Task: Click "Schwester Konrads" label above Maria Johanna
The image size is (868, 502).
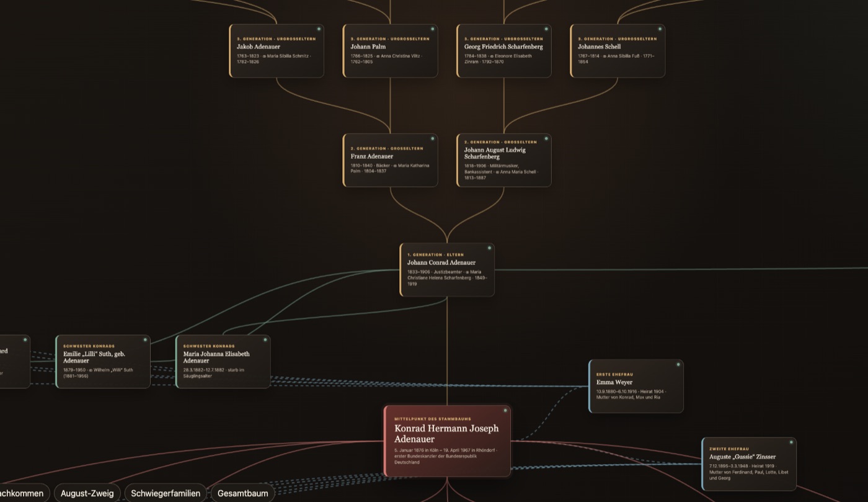Action: click(209, 346)
